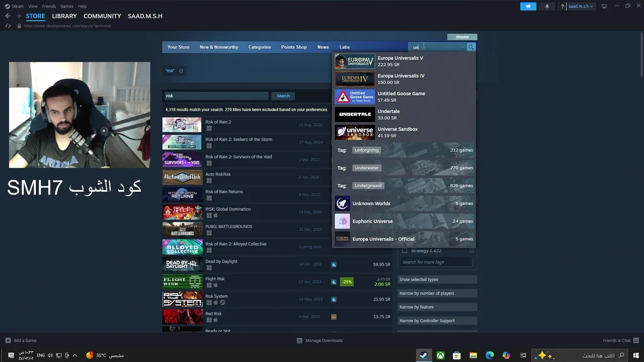Click the padlock icon beside the URL
Viewport: 644px width, 362px height.
pyautogui.click(x=19, y=26)
